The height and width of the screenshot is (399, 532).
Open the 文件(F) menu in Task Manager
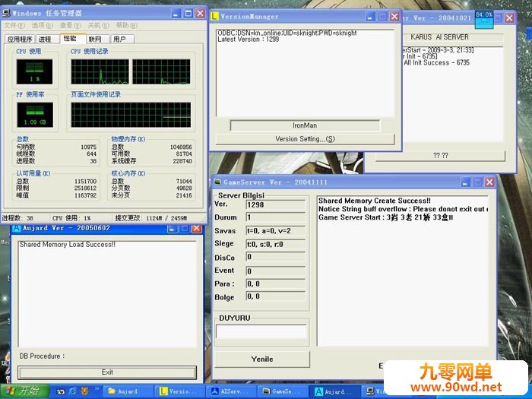[14, 25]
